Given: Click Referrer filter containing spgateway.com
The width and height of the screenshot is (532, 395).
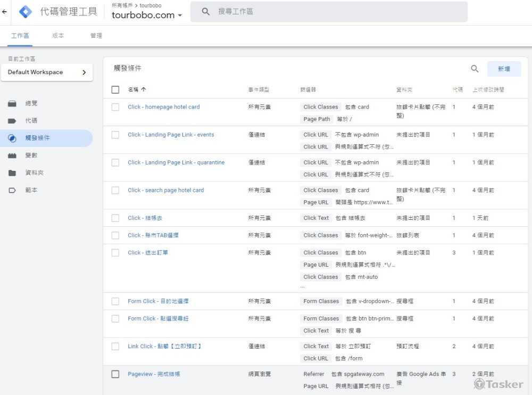Looking at the screenshot, I should pyautogui.click(x=344, y=374).
